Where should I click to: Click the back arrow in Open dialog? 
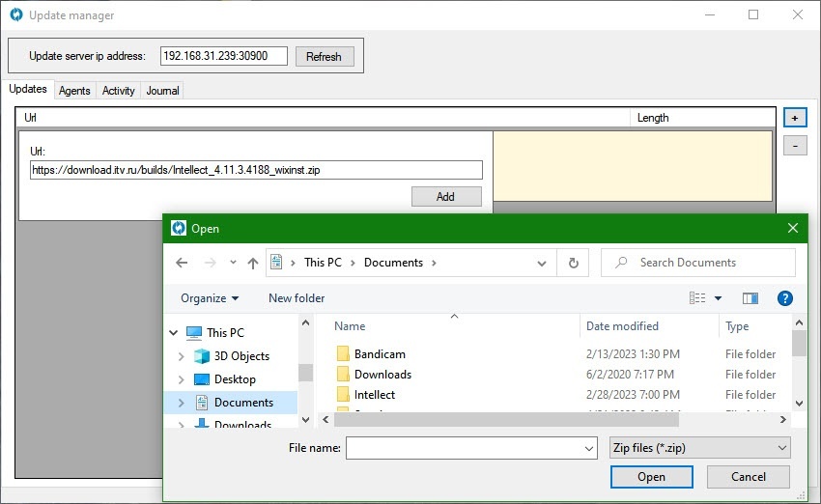182,263
